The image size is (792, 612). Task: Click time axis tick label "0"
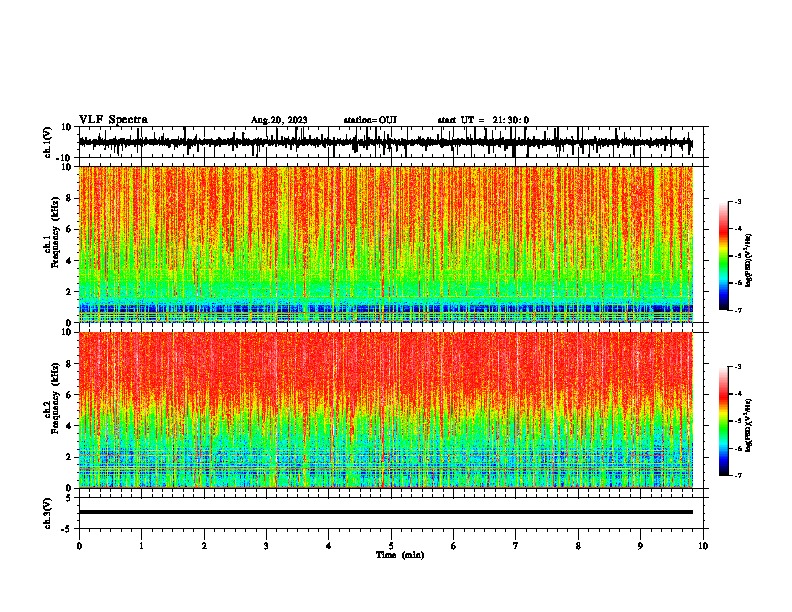coord(79,546)
